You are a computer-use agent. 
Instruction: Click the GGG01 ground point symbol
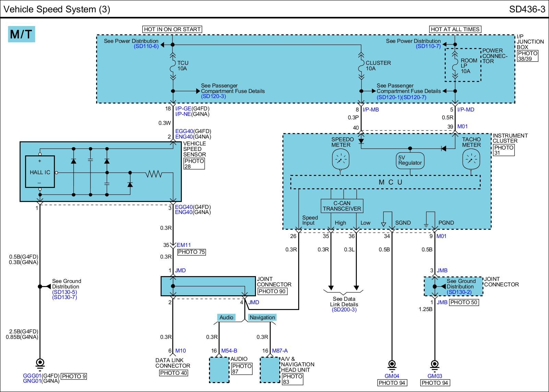[x=40, y=363]
